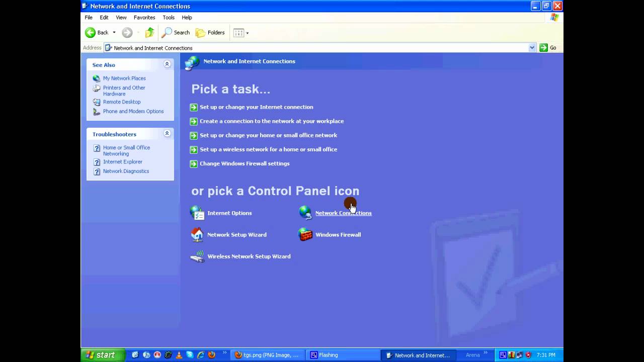This screenshot has height=362, width=644.
Task: Click the red shield tray icon
Action: click(x=528, y=355)
